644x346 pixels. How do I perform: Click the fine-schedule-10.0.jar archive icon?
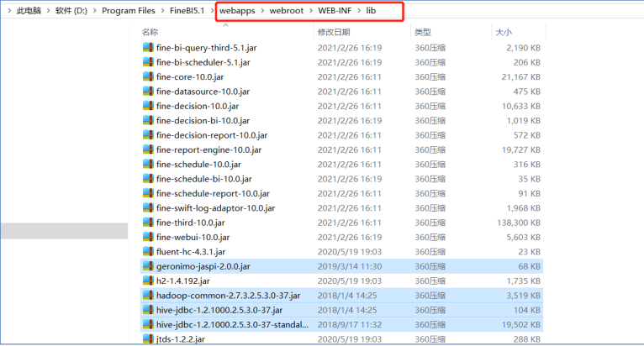coord(148,164)
